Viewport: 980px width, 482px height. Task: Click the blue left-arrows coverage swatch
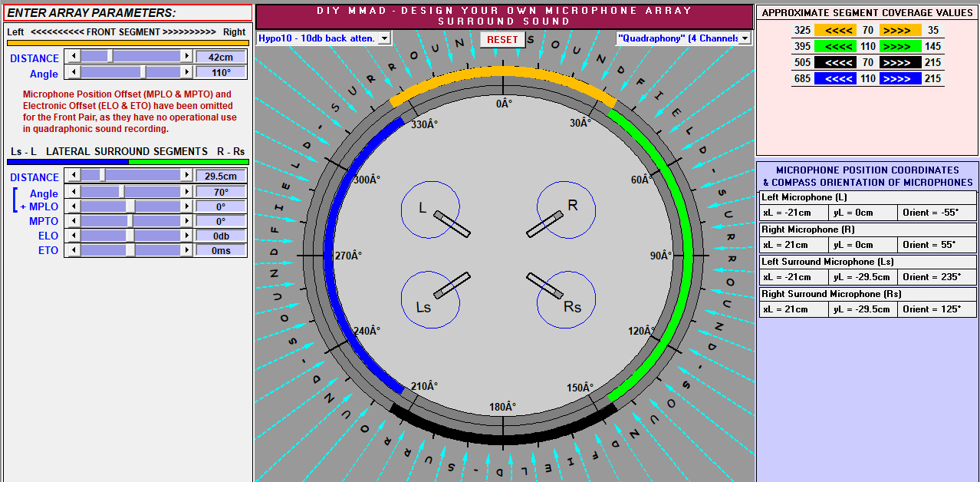tap(835, 79)
